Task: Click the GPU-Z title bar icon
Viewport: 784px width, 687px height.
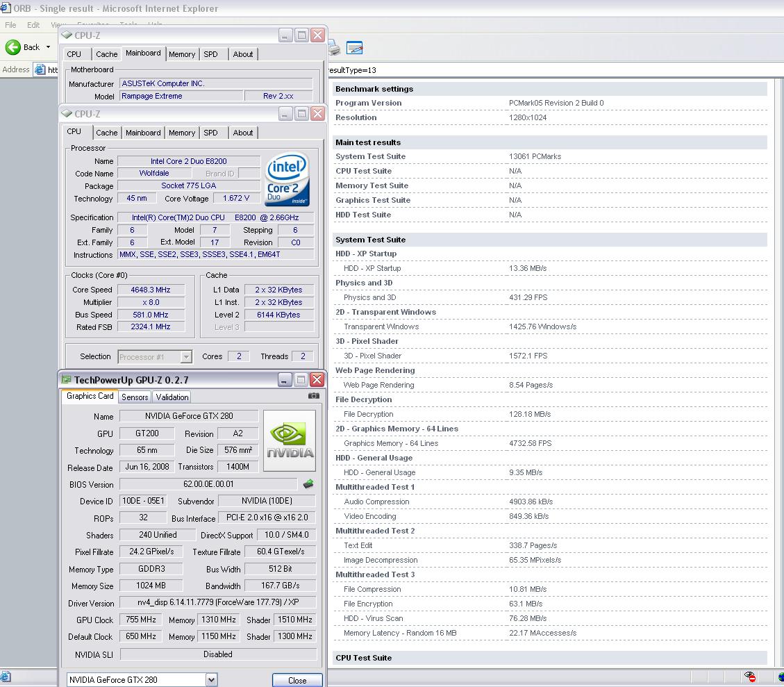Action: 66,379
